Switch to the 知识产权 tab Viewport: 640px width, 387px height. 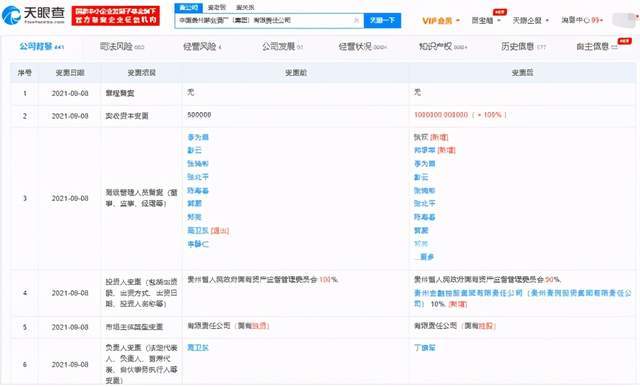(443, 47)
